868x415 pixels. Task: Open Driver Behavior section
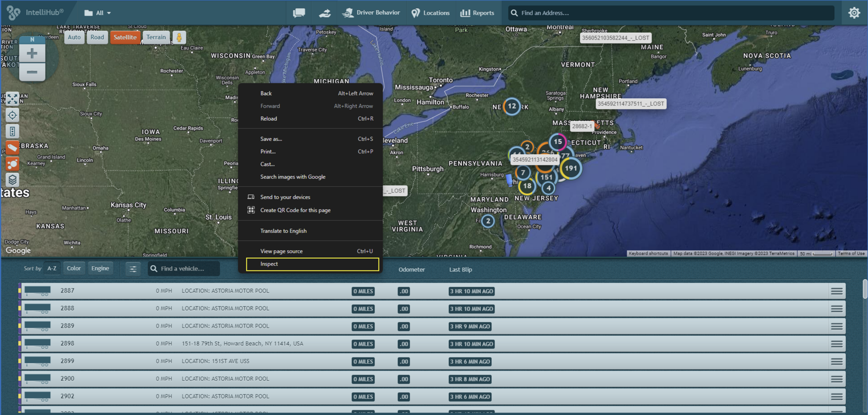(372, 13)
